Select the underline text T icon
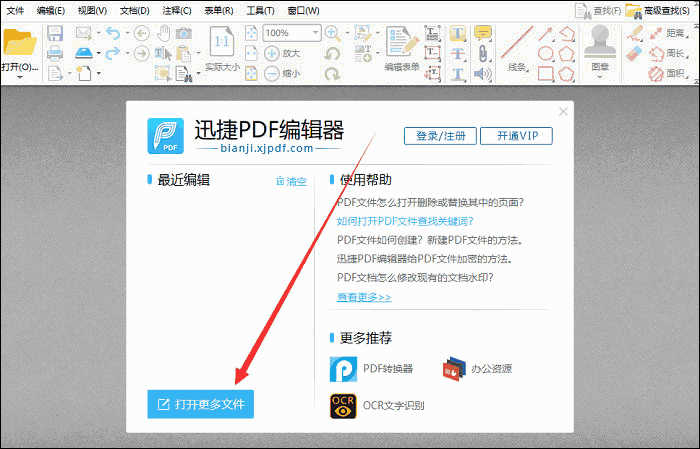This screenshot has height=449, width=700. 457,73
